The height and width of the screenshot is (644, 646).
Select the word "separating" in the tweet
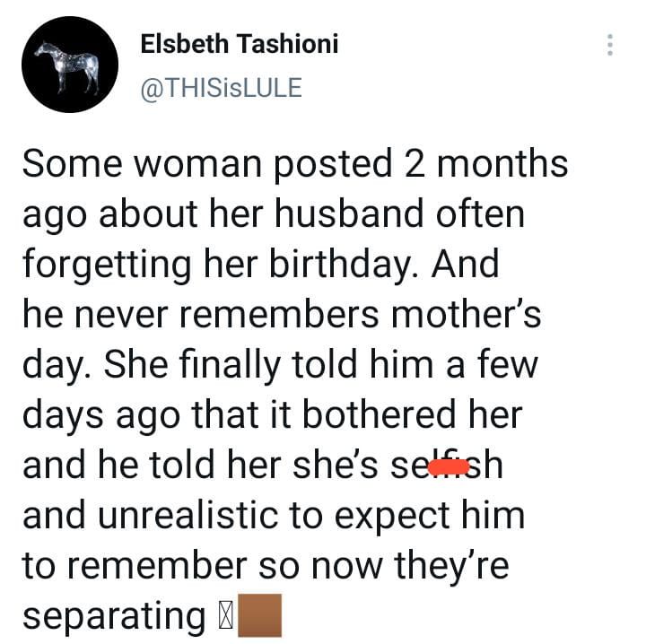pyautogui.click(x=114, y=616)
